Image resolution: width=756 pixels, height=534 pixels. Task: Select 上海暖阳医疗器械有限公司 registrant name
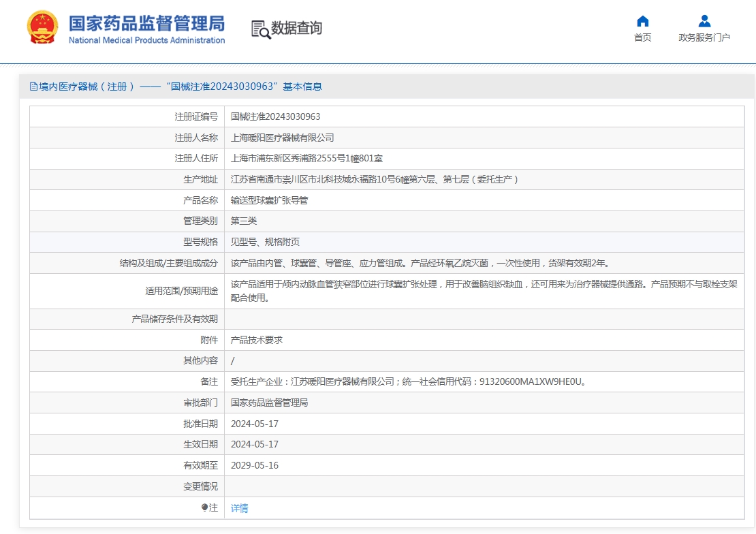[x=282, y=138]
